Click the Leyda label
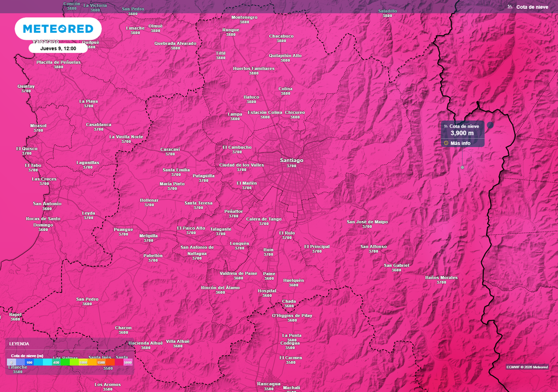This screenshot has height=392, width=558. click(x=89, y=213)
